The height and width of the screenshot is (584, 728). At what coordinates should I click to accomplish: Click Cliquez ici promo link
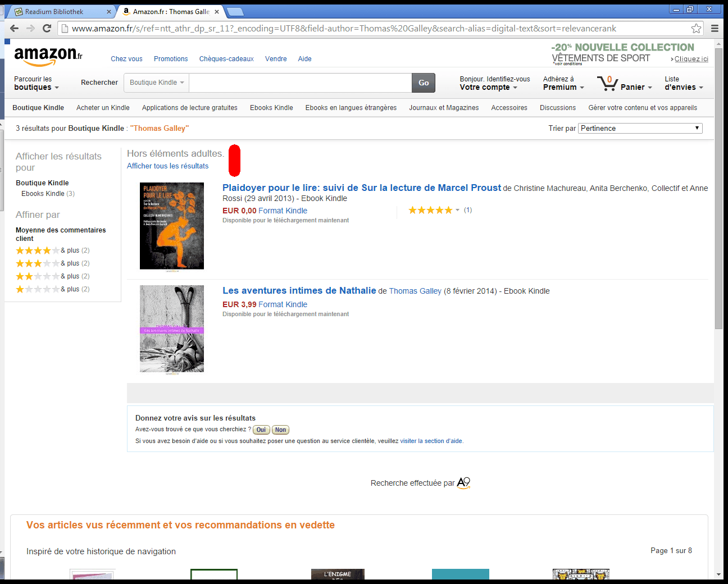[x=691, y=59]
